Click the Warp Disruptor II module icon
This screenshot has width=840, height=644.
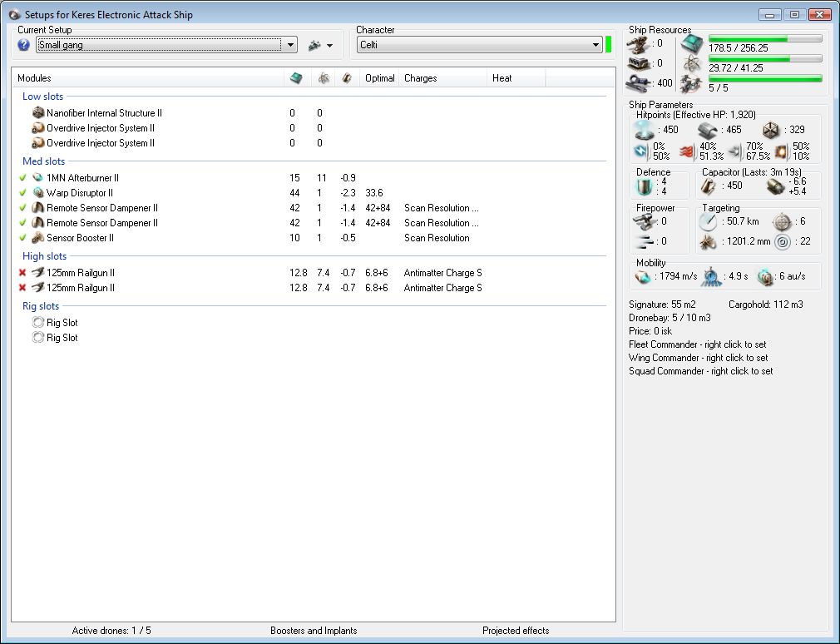pyautogui.click(x=38, y=192)
